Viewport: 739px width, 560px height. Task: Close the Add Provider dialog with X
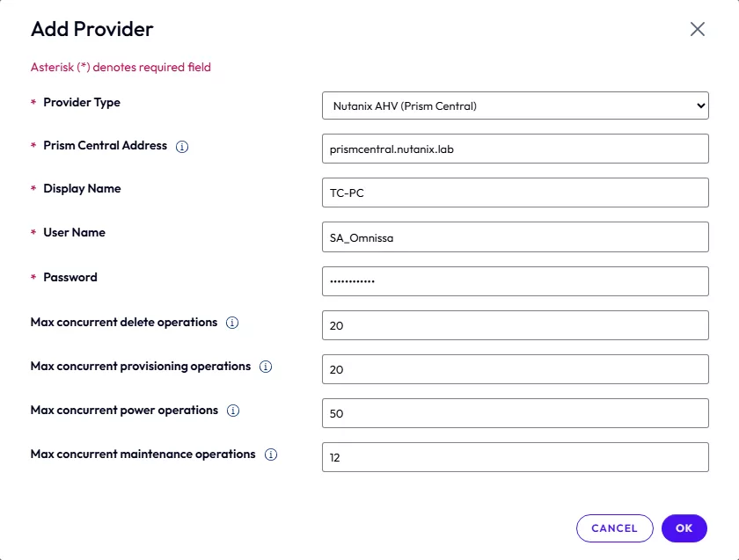pyautogui.click(x=698, y=29)
